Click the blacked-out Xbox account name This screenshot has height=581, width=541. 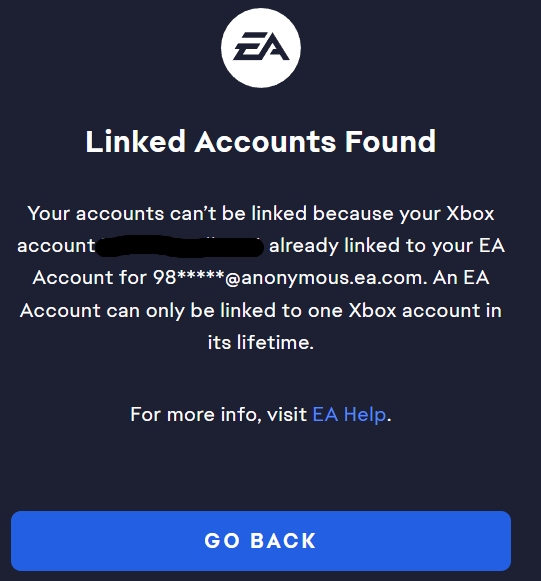(x=180, y=246)
